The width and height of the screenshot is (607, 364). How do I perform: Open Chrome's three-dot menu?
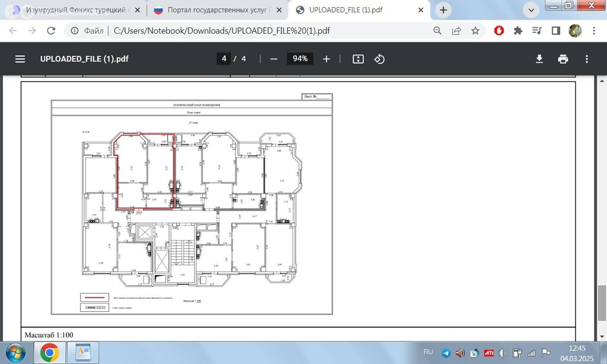coord(594,31)
